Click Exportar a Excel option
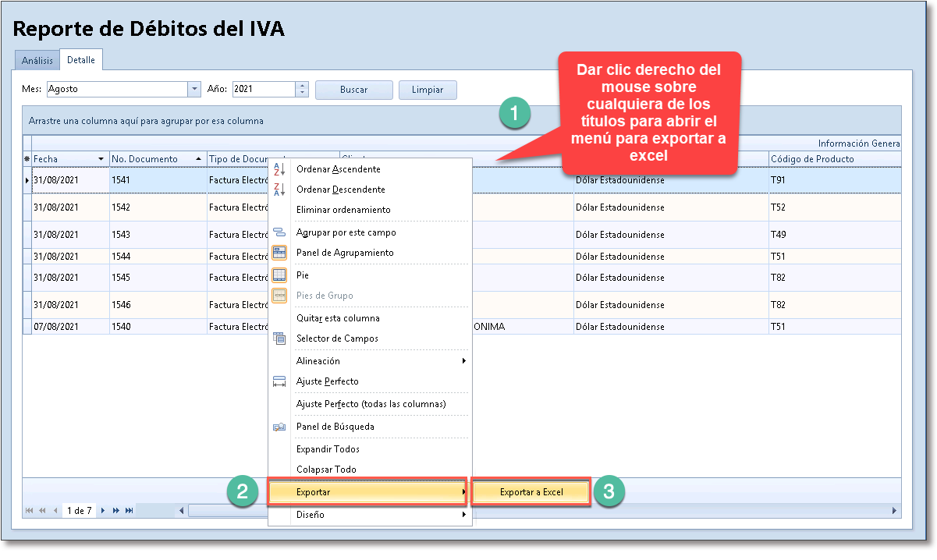Screen dimensions: 937x560 point(531,492)
